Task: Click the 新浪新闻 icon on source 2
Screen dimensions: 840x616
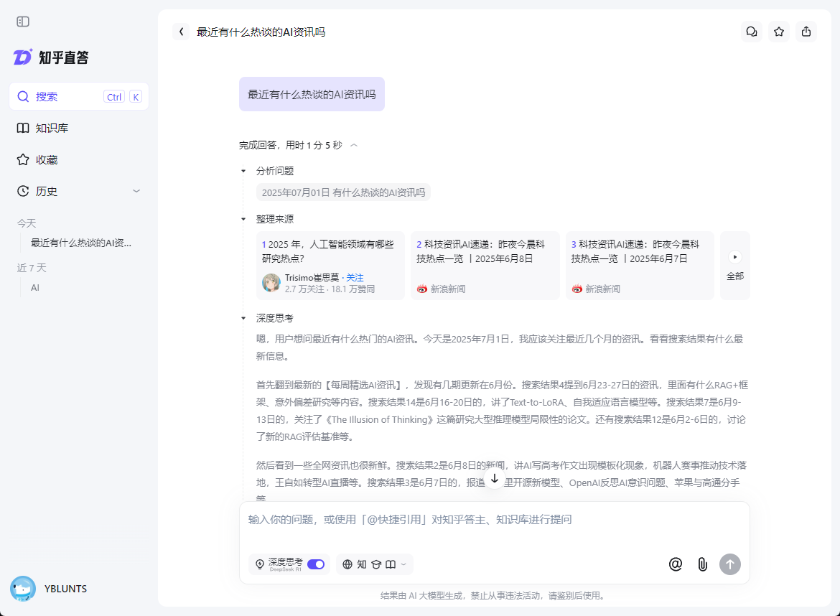Action: (x=422, y=289)
